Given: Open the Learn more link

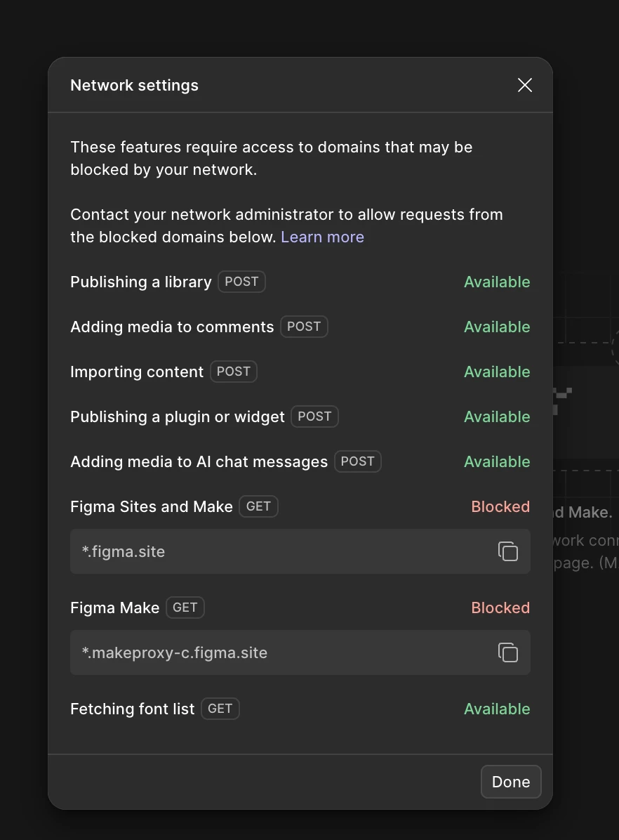Looking at the screenshot, I should point(322,237).
